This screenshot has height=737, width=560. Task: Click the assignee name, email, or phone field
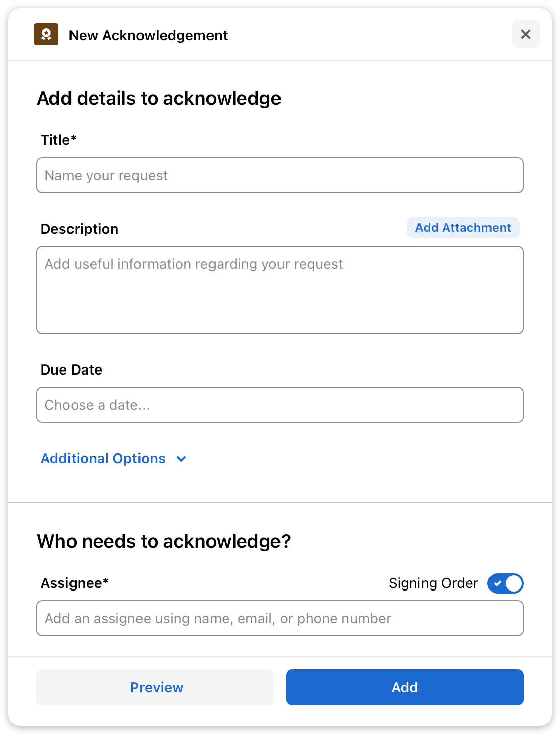coord(280,618)
